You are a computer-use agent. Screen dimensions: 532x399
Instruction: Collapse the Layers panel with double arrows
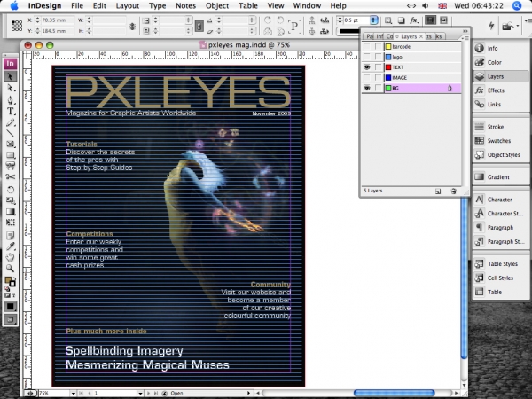(465, 31)
